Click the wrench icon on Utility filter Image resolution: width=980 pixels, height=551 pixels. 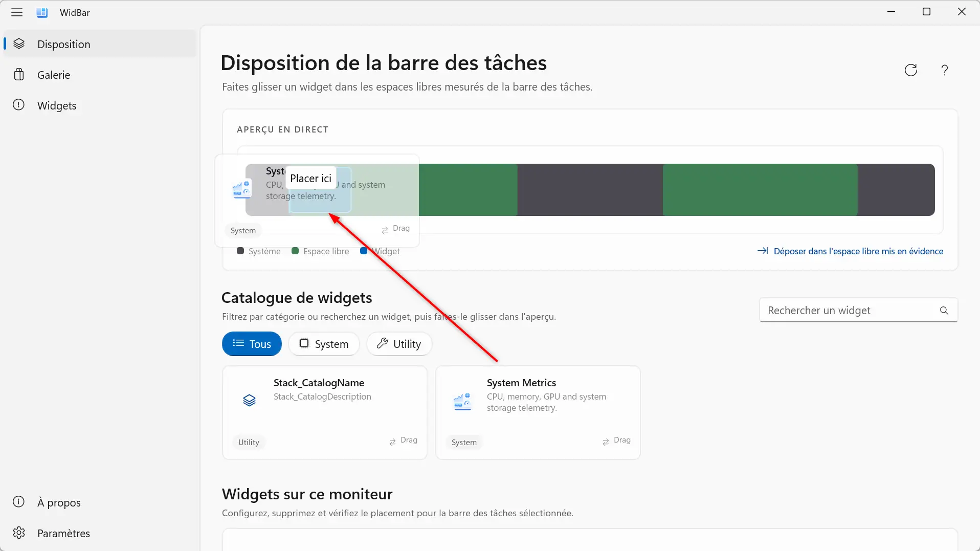pyautogui.click(x=382, y=343)
